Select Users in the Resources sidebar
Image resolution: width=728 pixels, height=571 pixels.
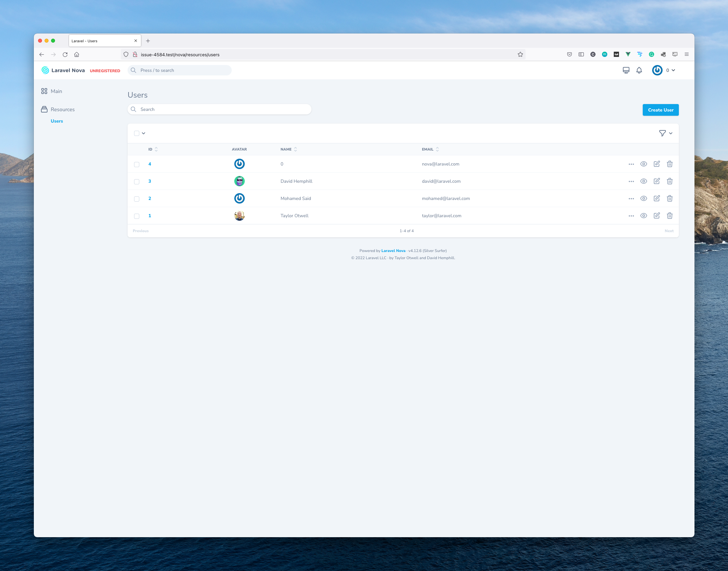pos(57,121)
